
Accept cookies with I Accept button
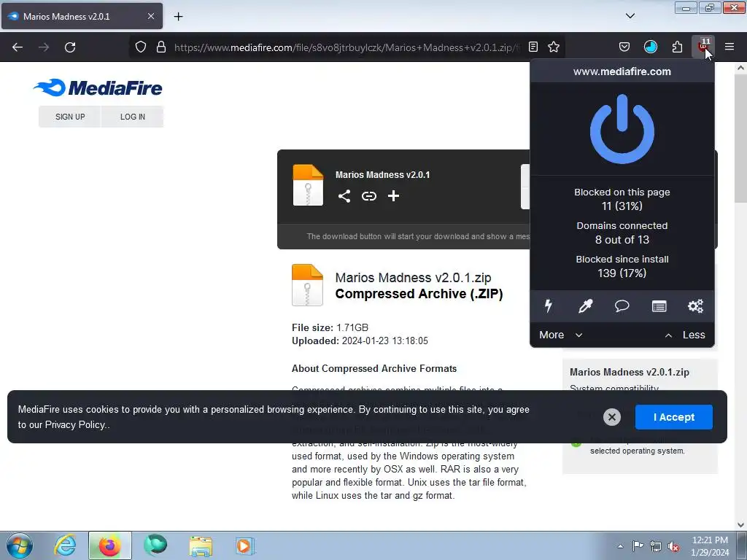click(673, 416)
